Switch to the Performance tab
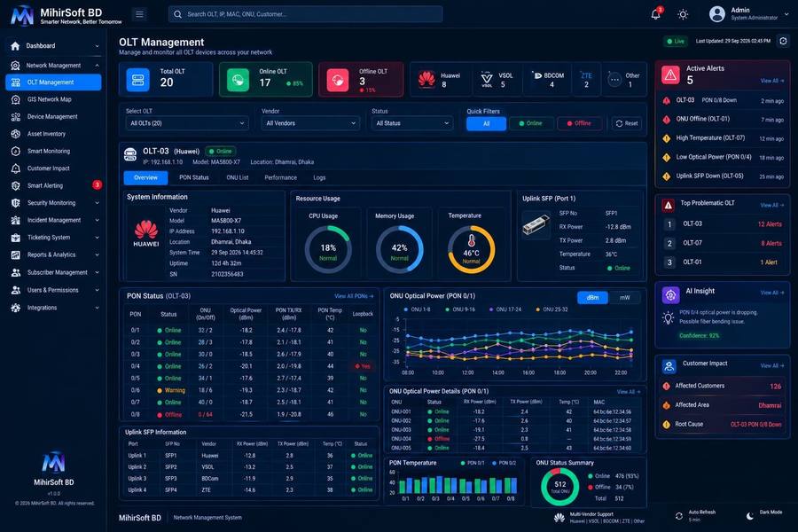This screenshot has width=798, height=532. point(280,177)
